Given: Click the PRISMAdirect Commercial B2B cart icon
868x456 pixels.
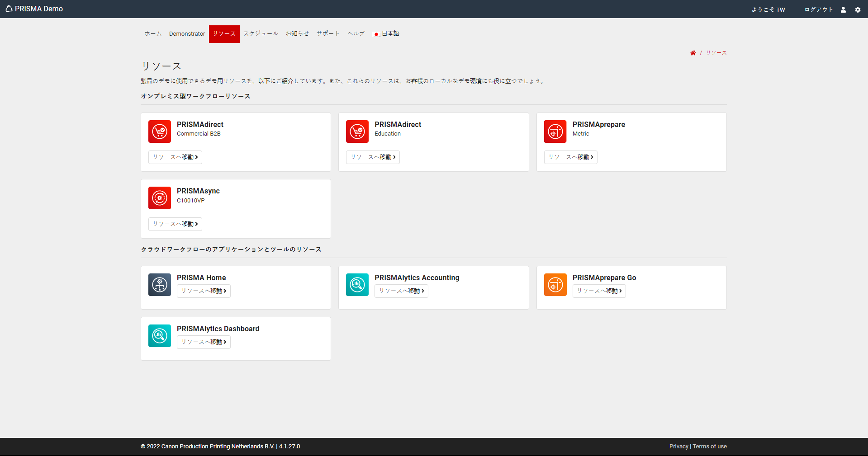Looking at the screenshot, I should pyautogui.click(x=160, y=132).
